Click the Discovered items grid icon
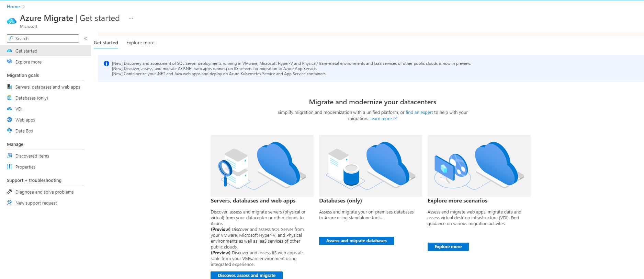 pyautogui.click(x=10, y=156)
